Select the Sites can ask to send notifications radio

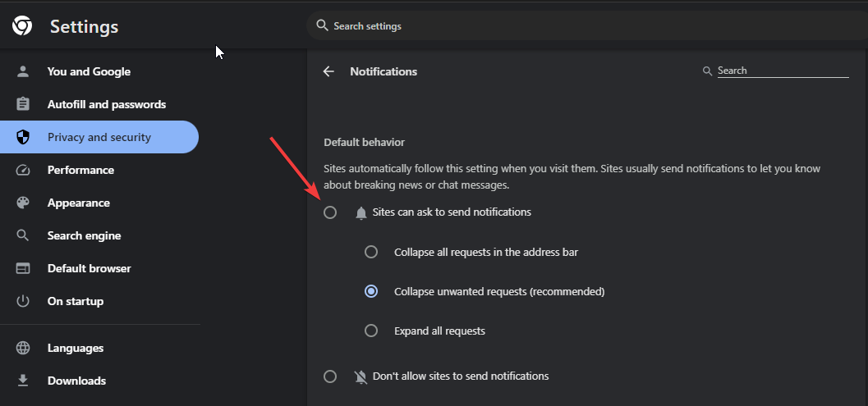click(330, 212)
